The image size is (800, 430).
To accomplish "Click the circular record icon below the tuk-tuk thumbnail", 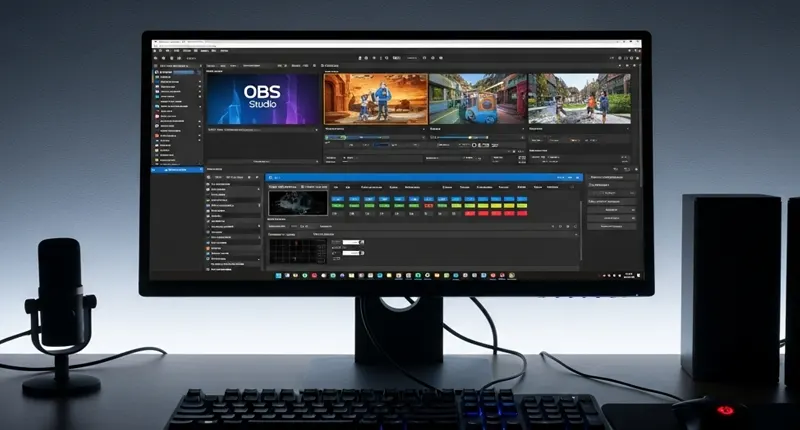I will (x=474, y=145).
